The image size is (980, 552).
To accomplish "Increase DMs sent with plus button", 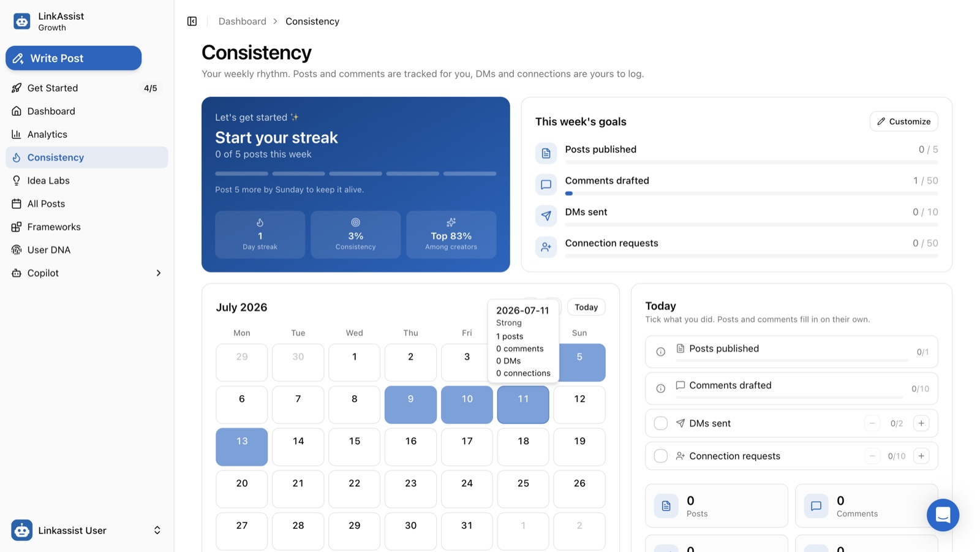I will (921, 423).
